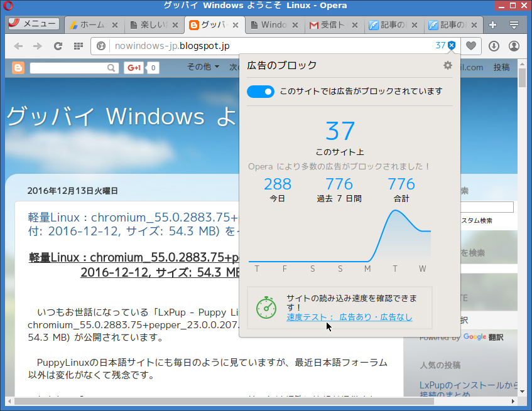Click the 投稿 link in navbar

point(501,67)
